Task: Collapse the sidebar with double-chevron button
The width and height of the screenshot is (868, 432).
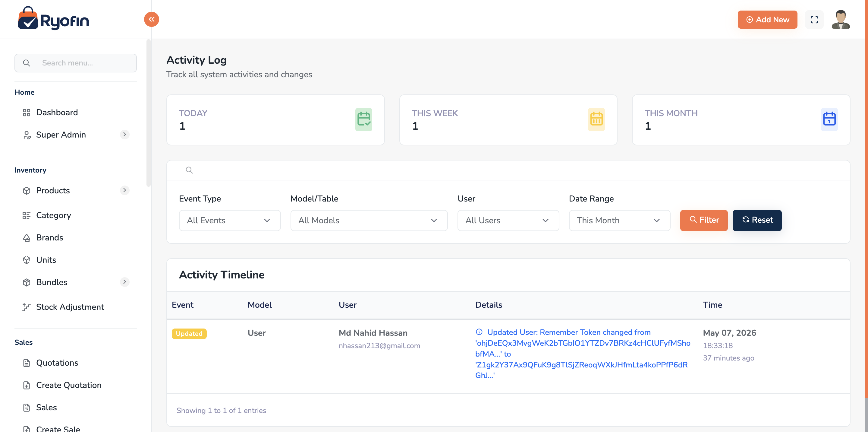Action: (x=152, y=19)
